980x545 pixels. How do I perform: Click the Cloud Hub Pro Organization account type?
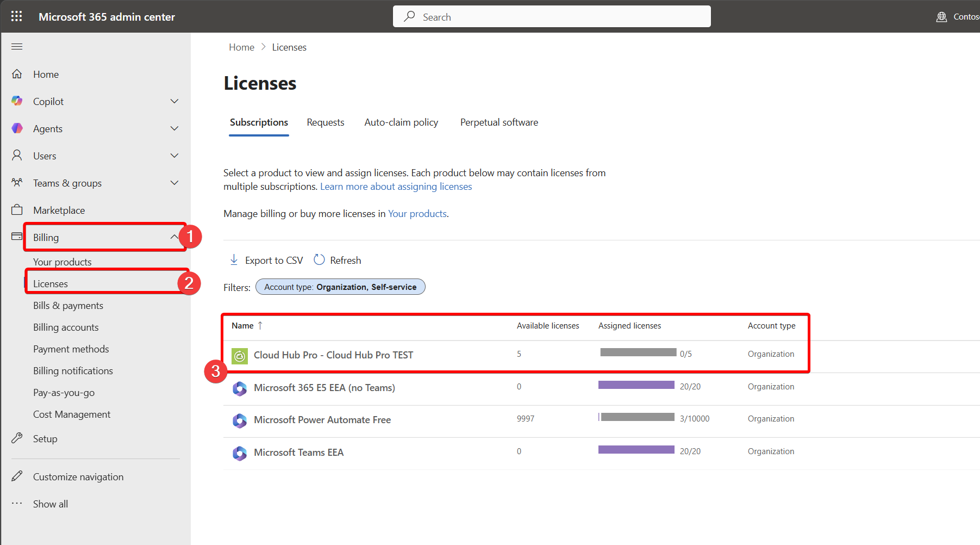click(771, 354)
